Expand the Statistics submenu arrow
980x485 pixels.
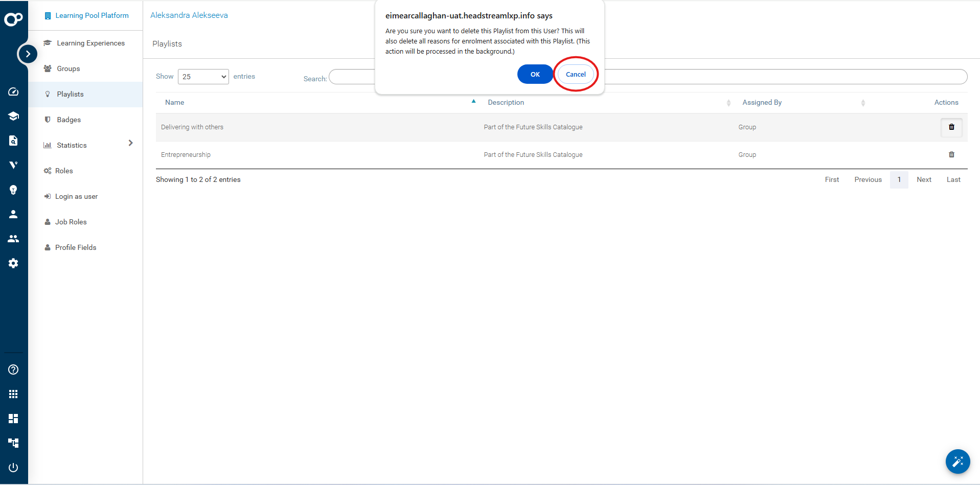(130, 144)
